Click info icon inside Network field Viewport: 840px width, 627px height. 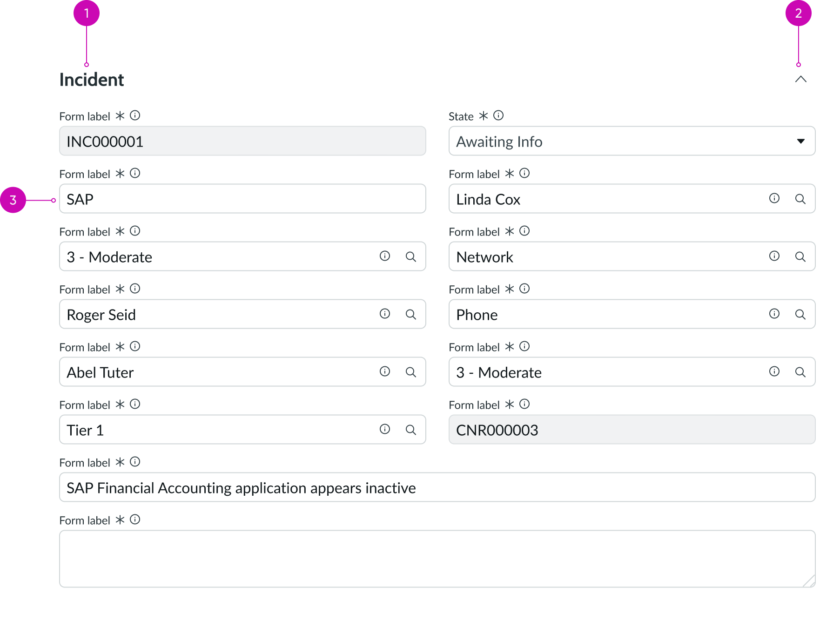[774, 256]
